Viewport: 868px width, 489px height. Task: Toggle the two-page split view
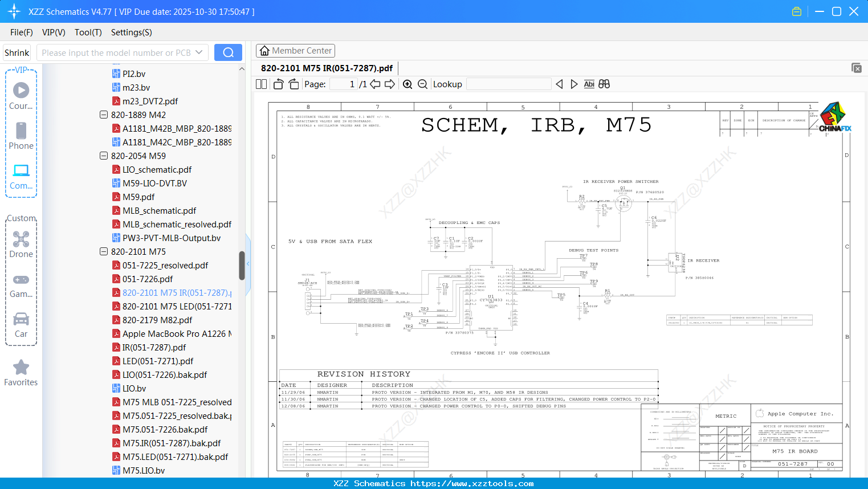262,84
